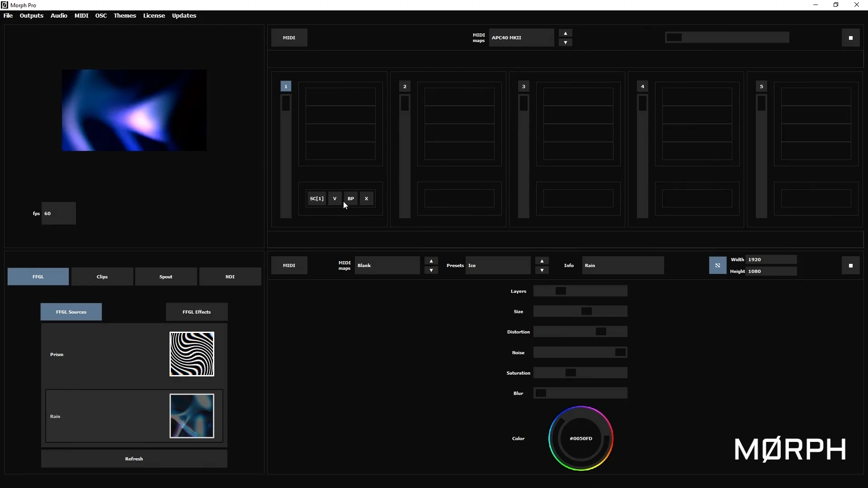Open the Outputs menu
Viewport: 868px width, 488px height.
pyautogui.click(x=32, y=15)
